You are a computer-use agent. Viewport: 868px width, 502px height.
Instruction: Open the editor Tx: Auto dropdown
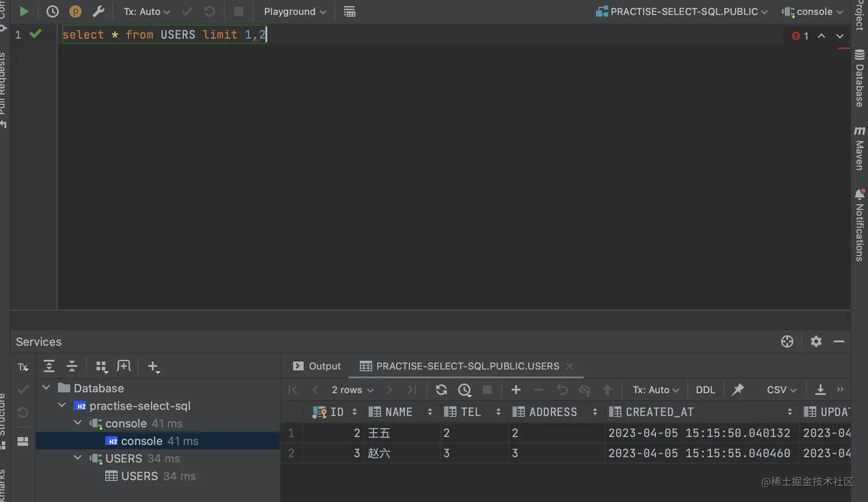tap(147, 11)
